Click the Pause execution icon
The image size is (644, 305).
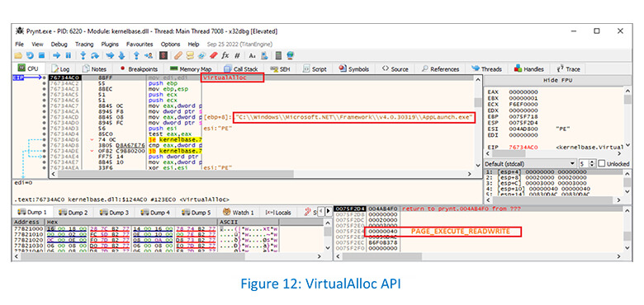69,55
